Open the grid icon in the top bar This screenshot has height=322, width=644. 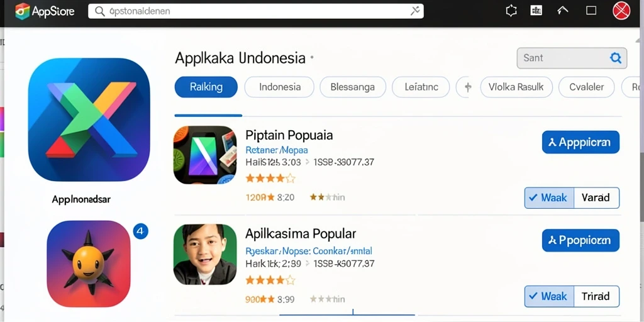tap(536, 11)
